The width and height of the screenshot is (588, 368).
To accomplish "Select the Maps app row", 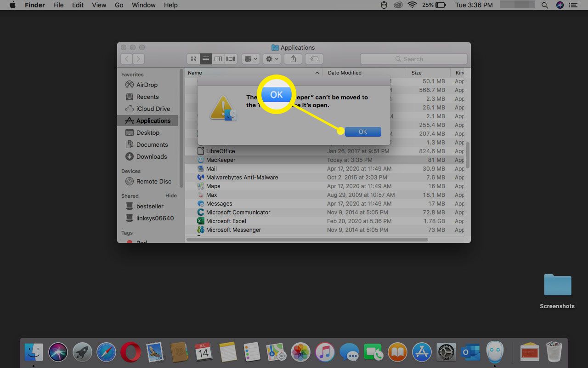I will click(324, 186).
